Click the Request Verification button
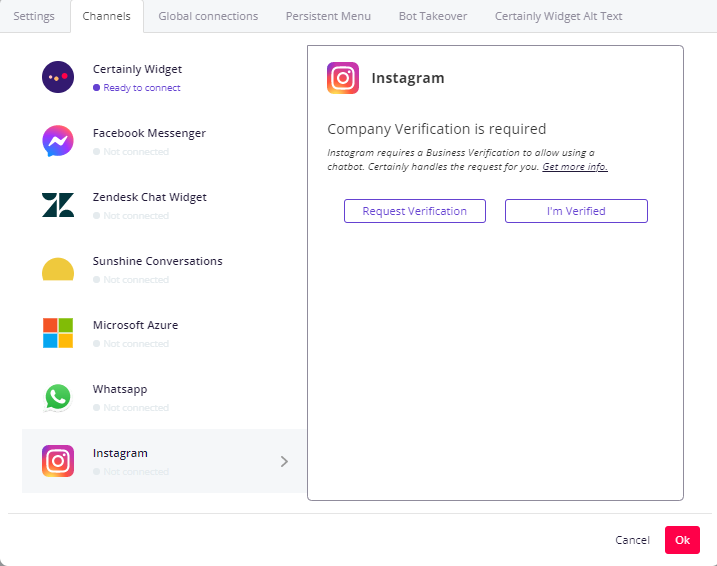717x566 pixels. click(415, 211)
